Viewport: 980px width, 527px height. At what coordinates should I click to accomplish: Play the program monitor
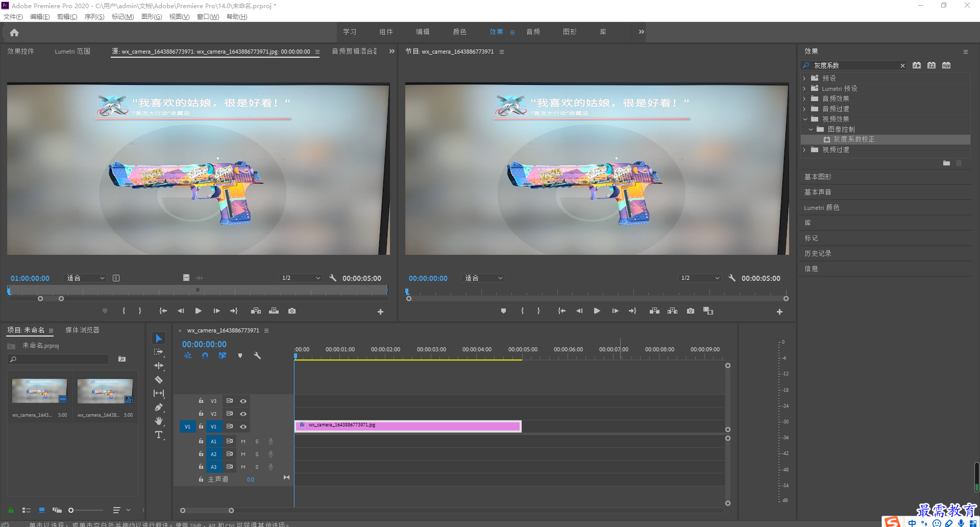(x=597, y=311)
